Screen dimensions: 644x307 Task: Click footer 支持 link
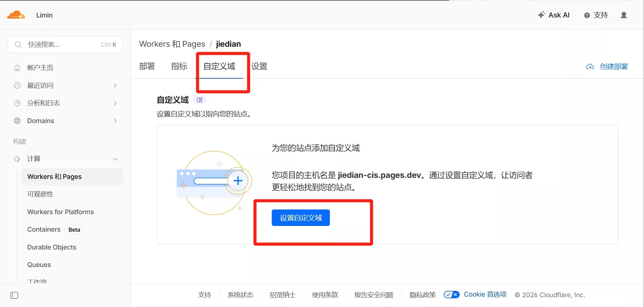[x=205, y=295]
